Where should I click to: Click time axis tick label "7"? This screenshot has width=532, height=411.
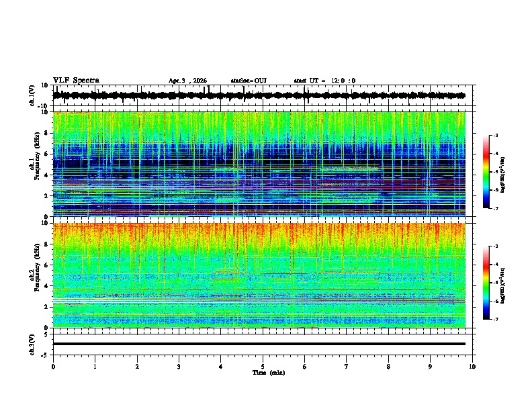coord(347,367)
